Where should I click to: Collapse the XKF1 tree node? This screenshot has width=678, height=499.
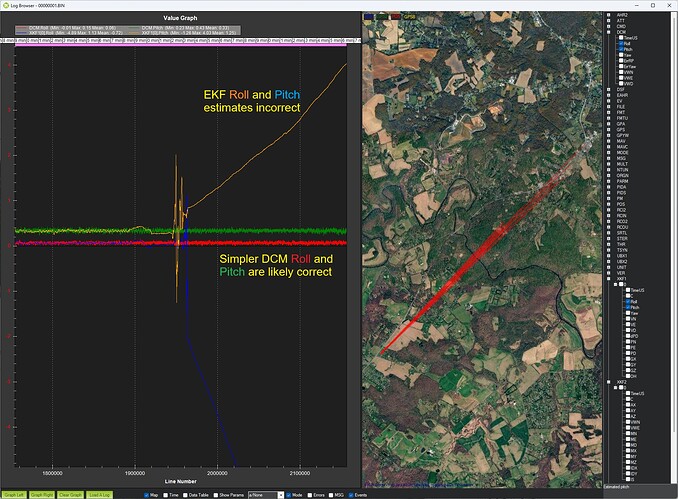(609, 278)
